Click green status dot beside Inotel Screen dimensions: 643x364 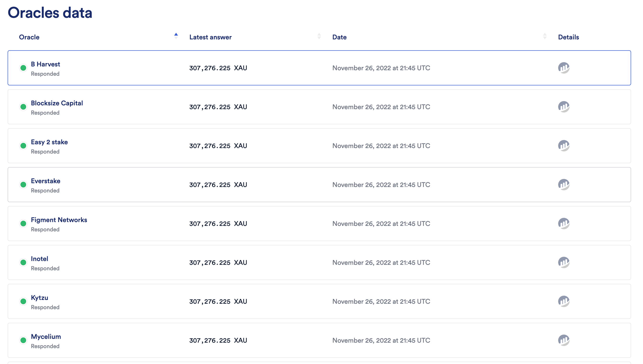pyautogui.click(x=23, y=262)
